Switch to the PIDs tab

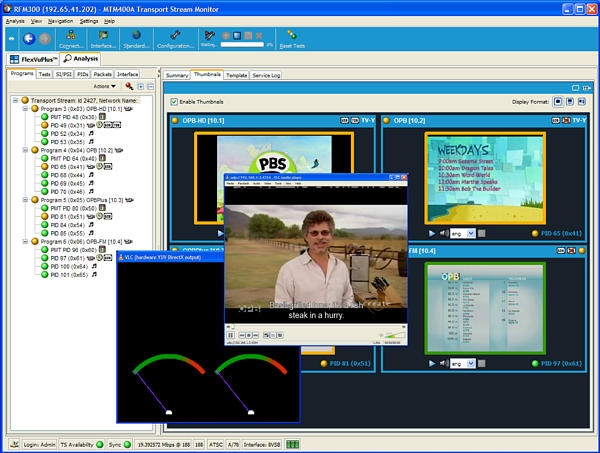coord(83,74)
